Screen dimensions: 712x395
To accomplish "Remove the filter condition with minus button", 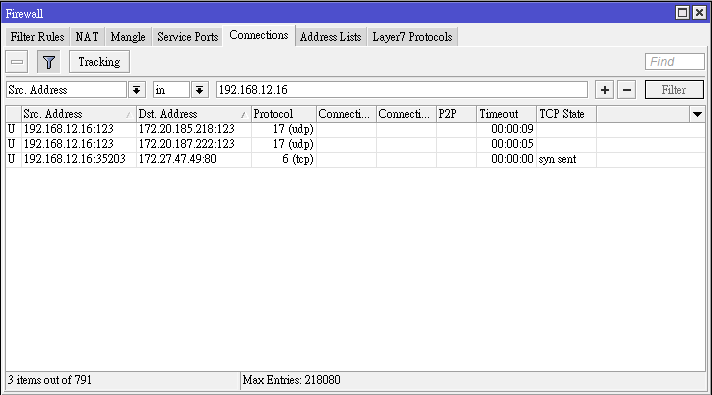I will (x=627, y=90).
